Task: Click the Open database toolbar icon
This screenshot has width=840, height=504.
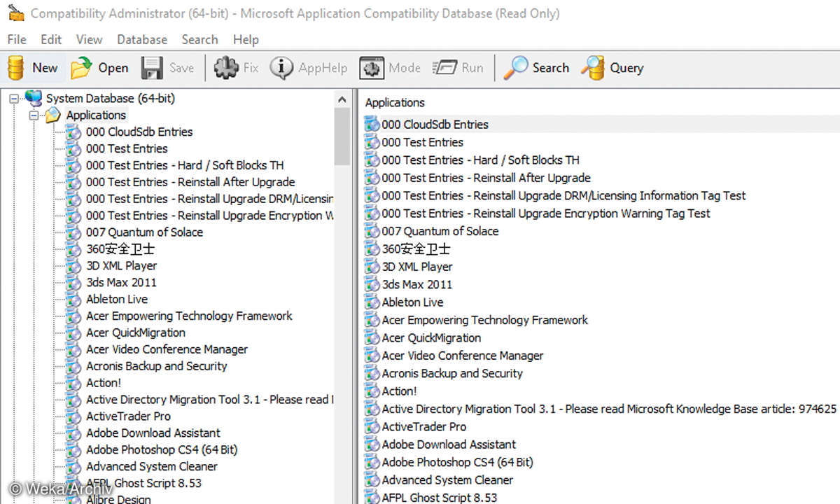Action: (82, 68)
